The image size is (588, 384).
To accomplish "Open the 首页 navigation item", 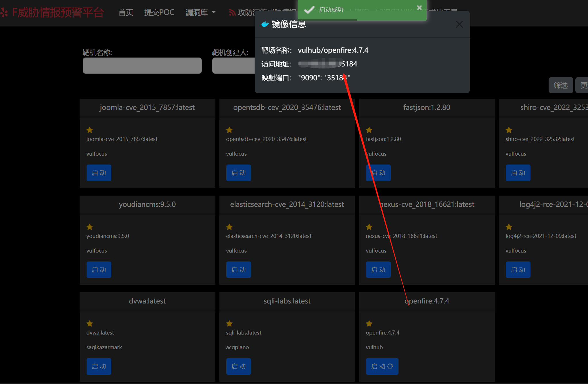I will tap(126, 12).
